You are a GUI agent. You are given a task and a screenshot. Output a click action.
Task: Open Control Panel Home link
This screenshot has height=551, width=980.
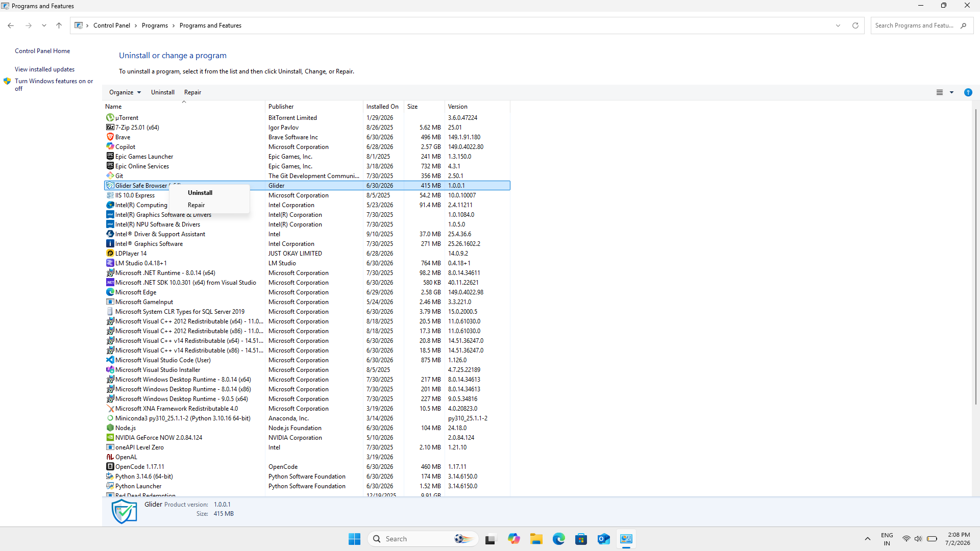click(x=42, y=51)
